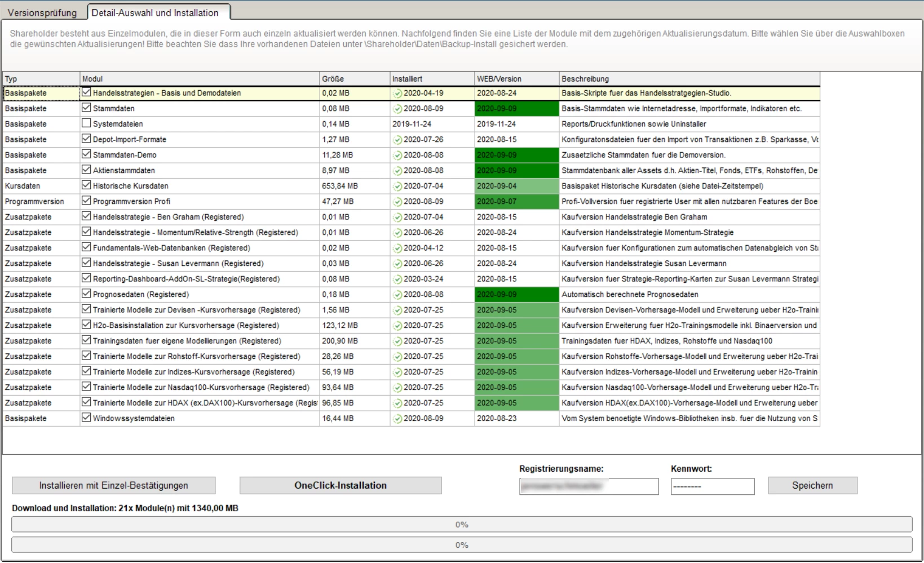Click installed checkmark icon beside 2020-04-19
924x563 pixels.
coord(397,93)
